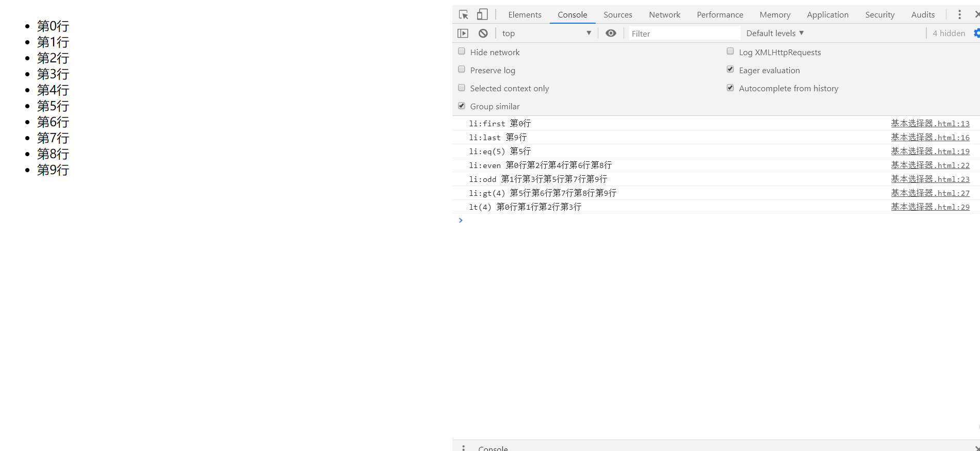Screen dimensions: 980x451
Task: Click the 4 hidden messages label
Action: point(949,34)
